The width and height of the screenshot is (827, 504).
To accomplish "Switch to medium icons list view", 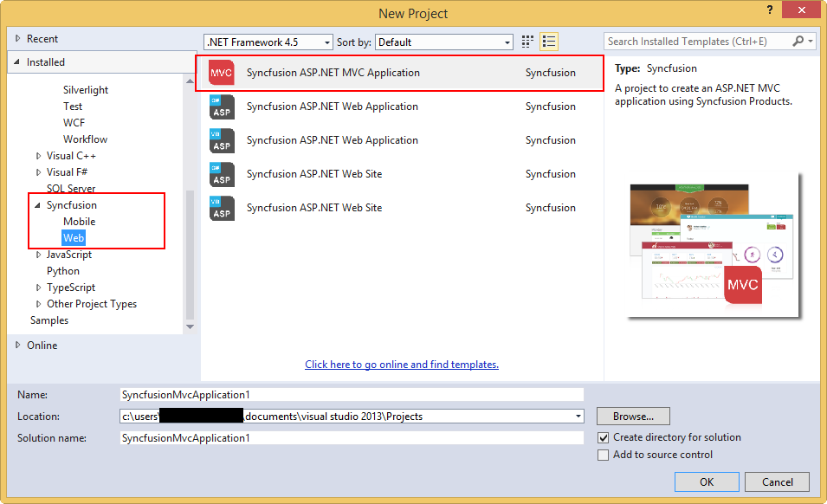I will click(x=549, y=42).
